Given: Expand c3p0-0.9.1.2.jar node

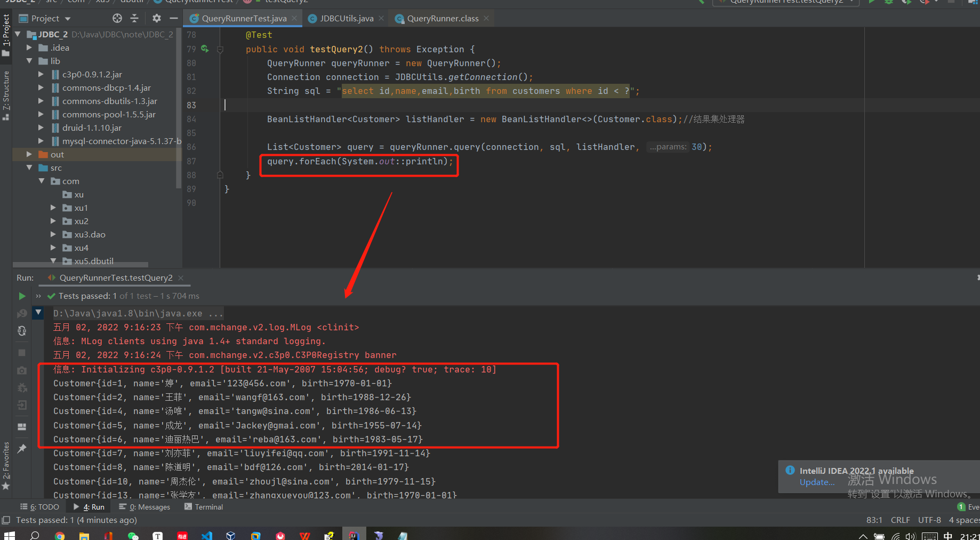Looking at the screenshot, I should pos(41,74).
